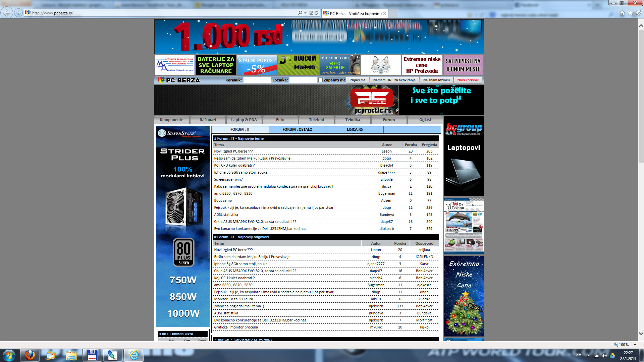Open topic 'Zvanicna pogledaj mail tema :)'
Image resolution: width=644 pixels, height=362 pixels.
click(239, 306)
